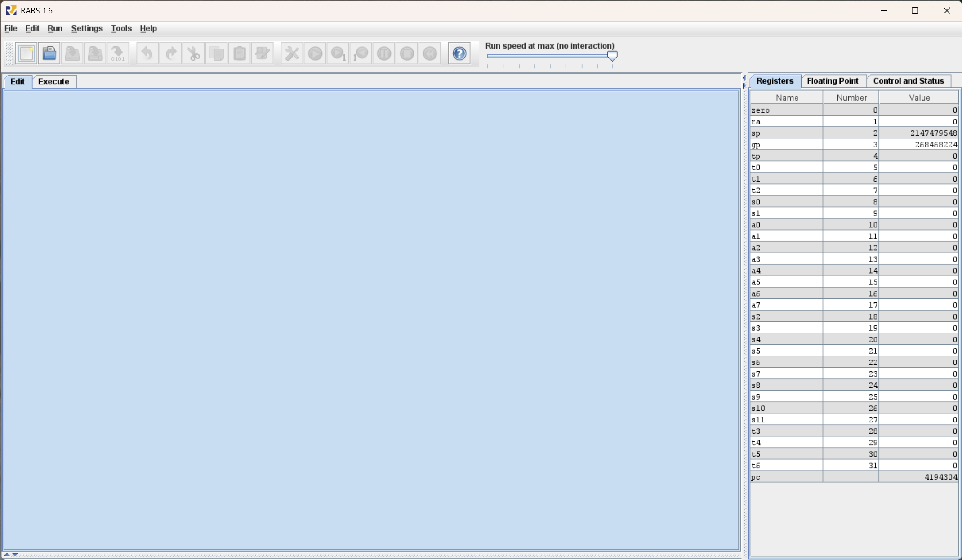Reset memory and registers icon

(x=430, y=53)
